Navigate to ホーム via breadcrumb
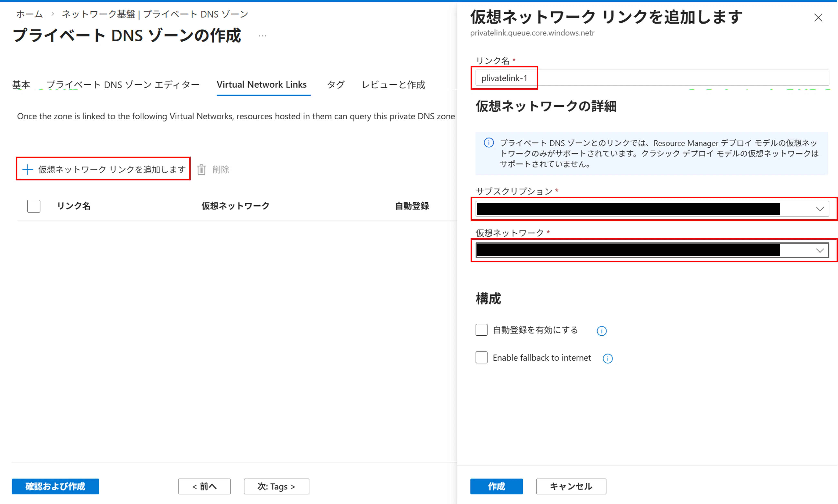838x504 pixels. click(x=29, y=14)
